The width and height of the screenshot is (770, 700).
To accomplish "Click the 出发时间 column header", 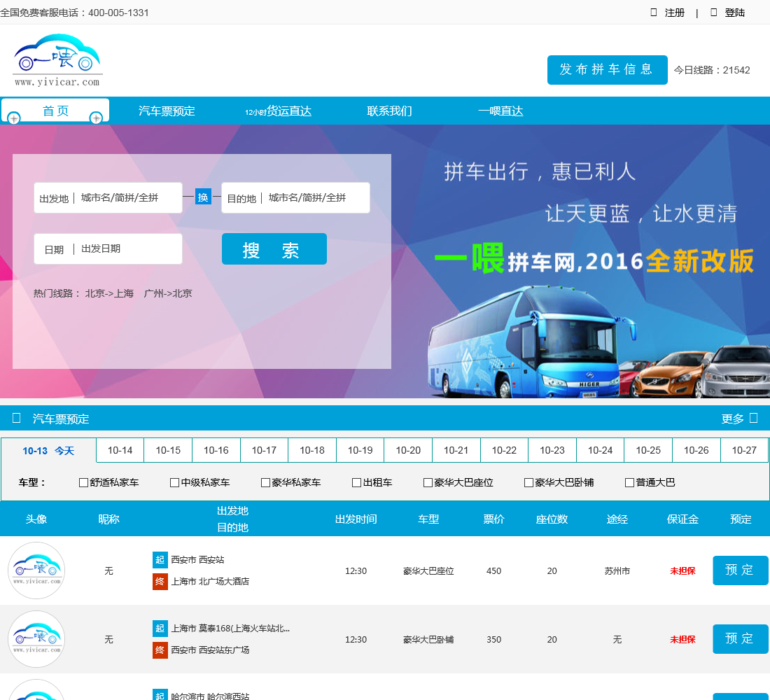I will (356, 519).
